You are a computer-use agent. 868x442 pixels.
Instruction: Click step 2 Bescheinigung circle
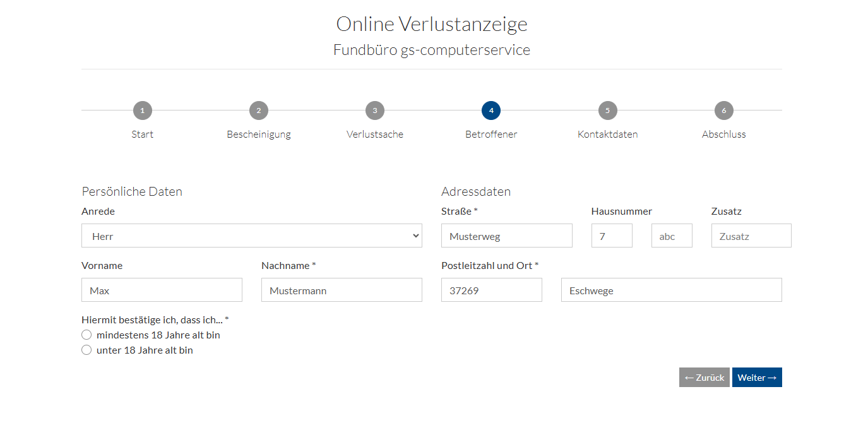pos(259,110)
